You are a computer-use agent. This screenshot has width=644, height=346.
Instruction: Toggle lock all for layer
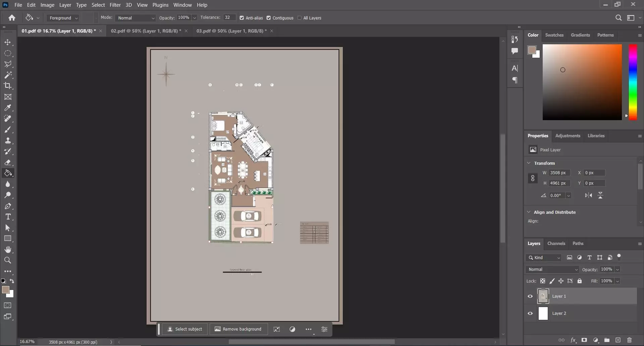coord(580,281)
